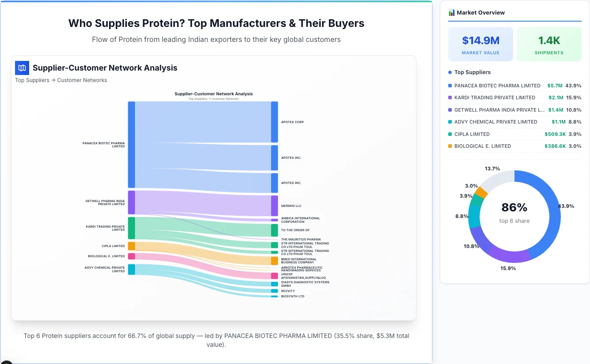
Task: Toggle the teal legend marker for ADVY CHEMICAL
Action: point(450,122)
